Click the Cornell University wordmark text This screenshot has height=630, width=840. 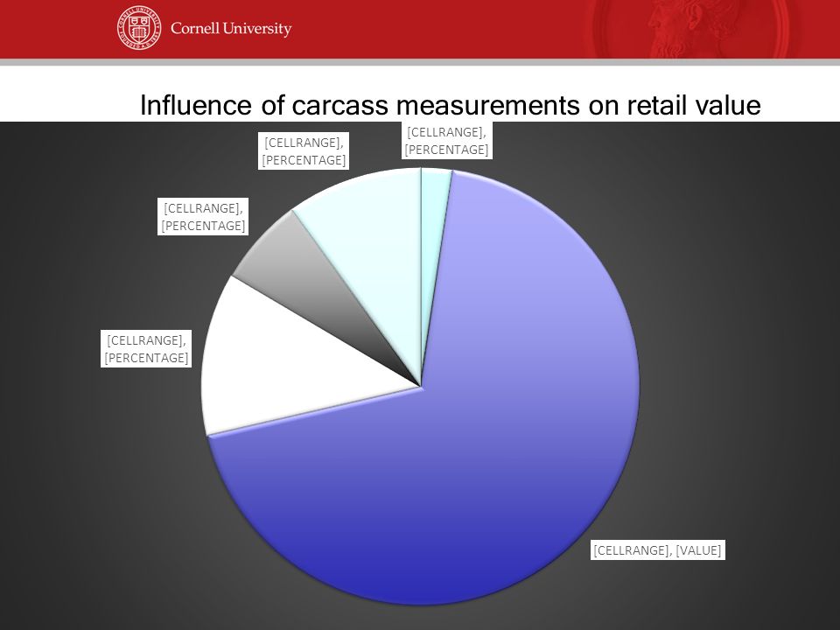231,28
